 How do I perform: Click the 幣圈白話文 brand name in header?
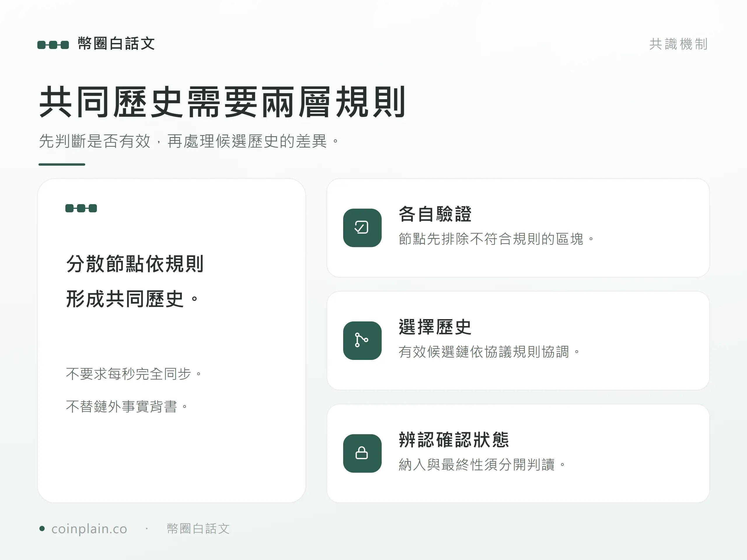[x=116, y=44]
